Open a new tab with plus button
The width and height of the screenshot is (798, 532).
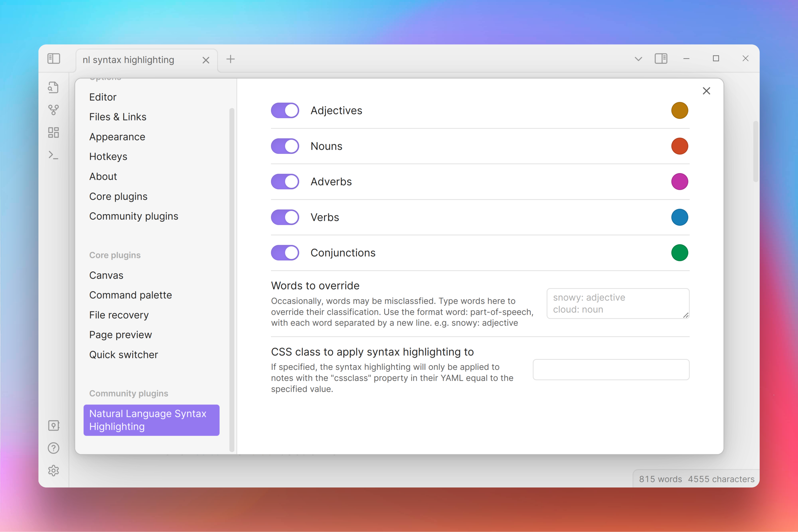point(230,59)
